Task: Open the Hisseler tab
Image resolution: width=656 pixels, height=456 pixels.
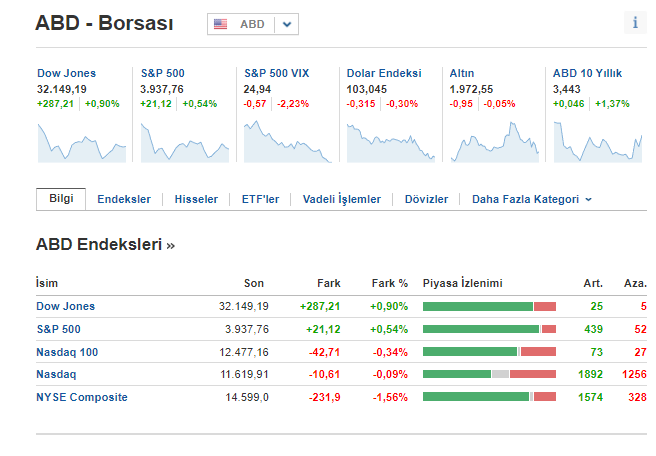Action: [196, 199]
